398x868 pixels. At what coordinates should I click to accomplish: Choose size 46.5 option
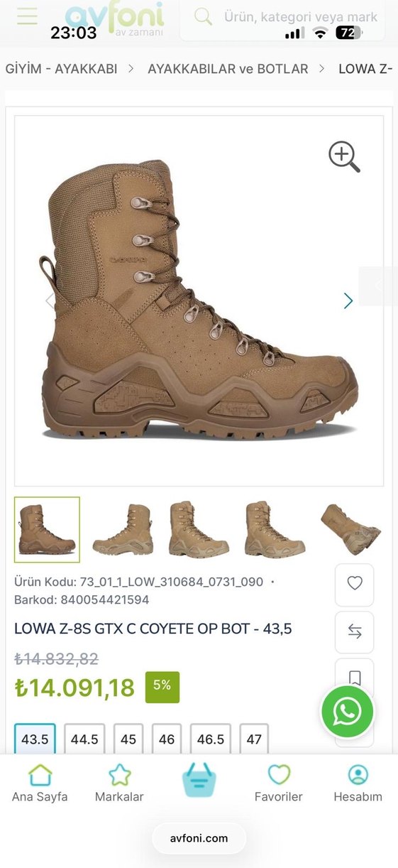pyautogui.click(x=211, y=739)
